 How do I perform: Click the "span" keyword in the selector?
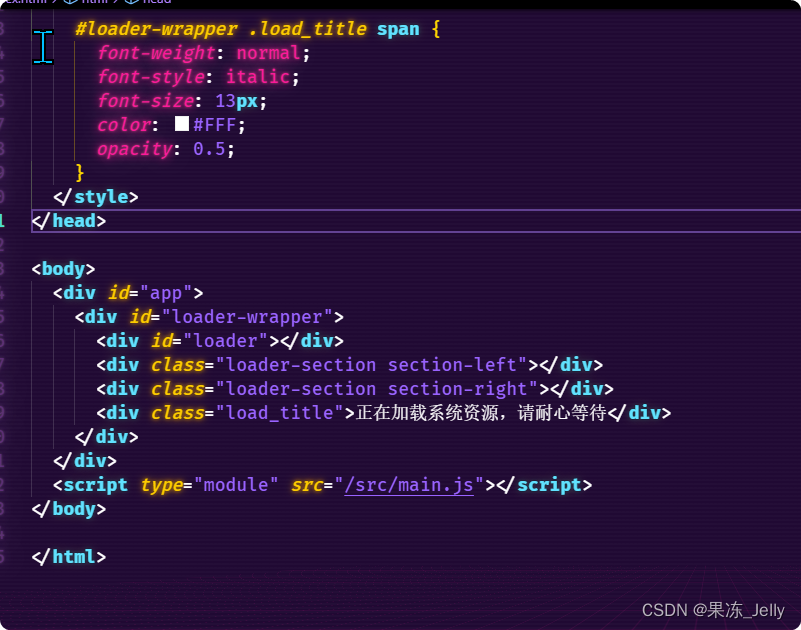[398, 30]
